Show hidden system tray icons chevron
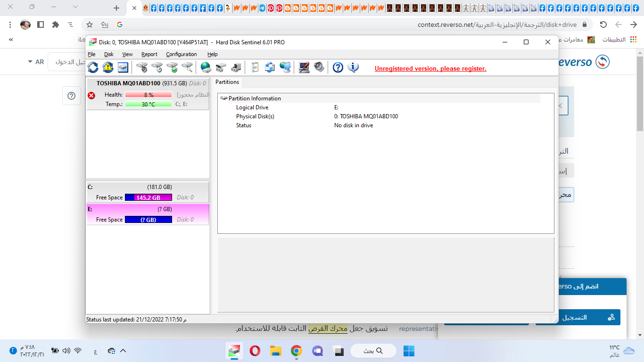Screen dimensions: 644x362 (124, 351)
